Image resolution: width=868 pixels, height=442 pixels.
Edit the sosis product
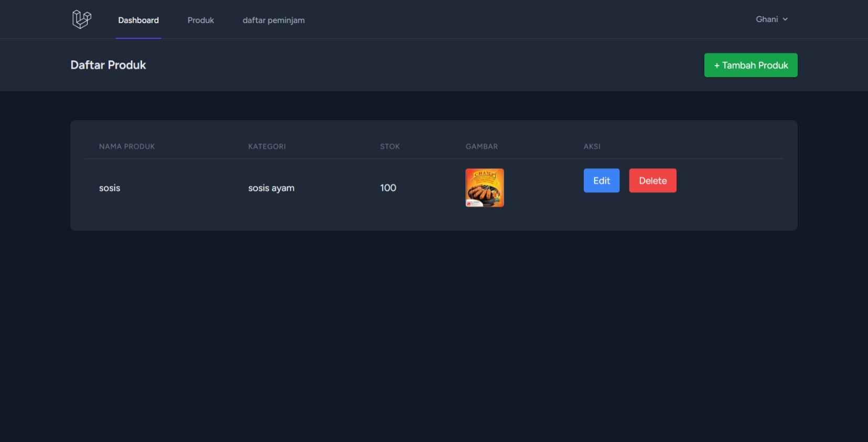(602, 180)
